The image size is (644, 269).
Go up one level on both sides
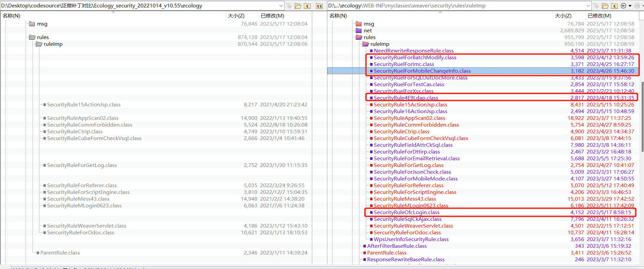(319, 6)
